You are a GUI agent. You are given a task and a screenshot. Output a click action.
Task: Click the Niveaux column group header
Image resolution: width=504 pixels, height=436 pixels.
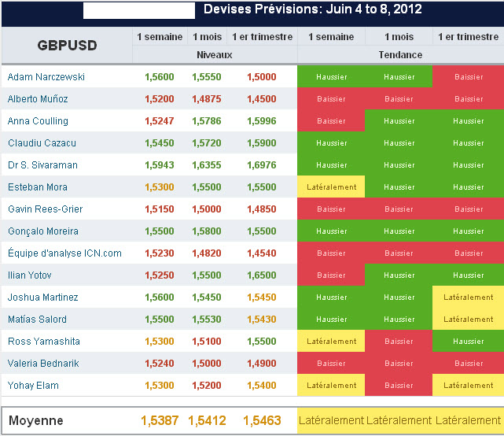(215, 55)
